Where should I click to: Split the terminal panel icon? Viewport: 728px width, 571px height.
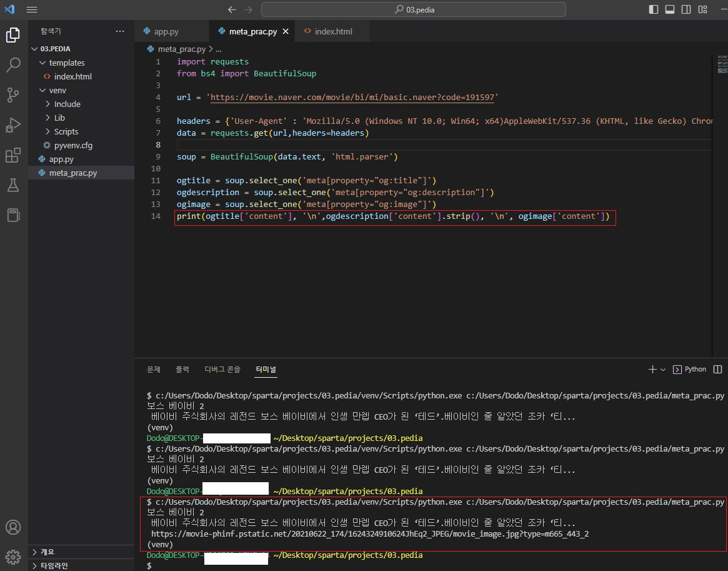tap(717, 370)
